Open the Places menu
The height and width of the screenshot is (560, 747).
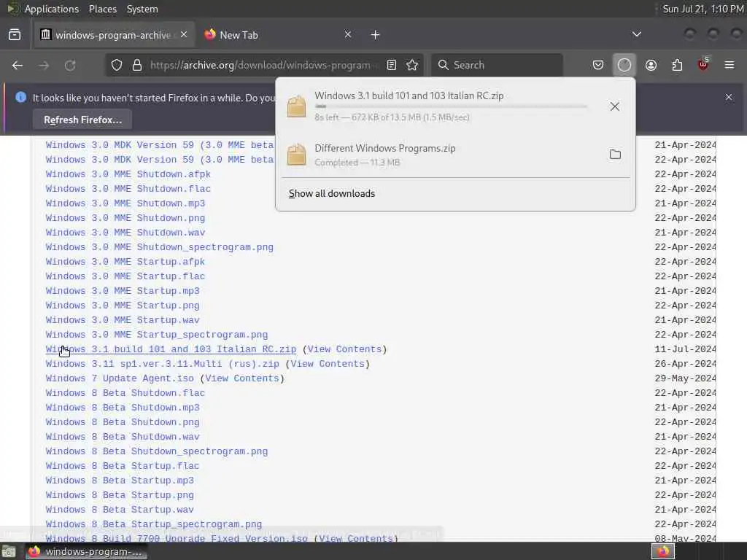pos(103,9)
